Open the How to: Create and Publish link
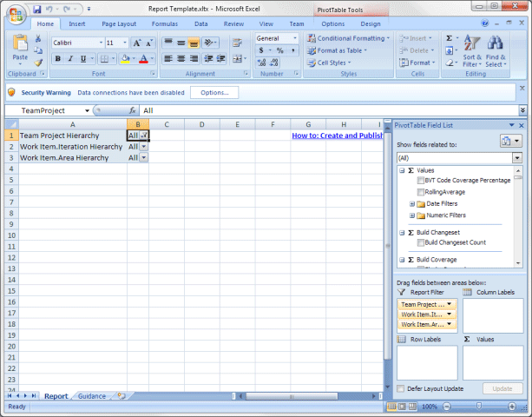The image size is (532, 417). pos(338,136)
